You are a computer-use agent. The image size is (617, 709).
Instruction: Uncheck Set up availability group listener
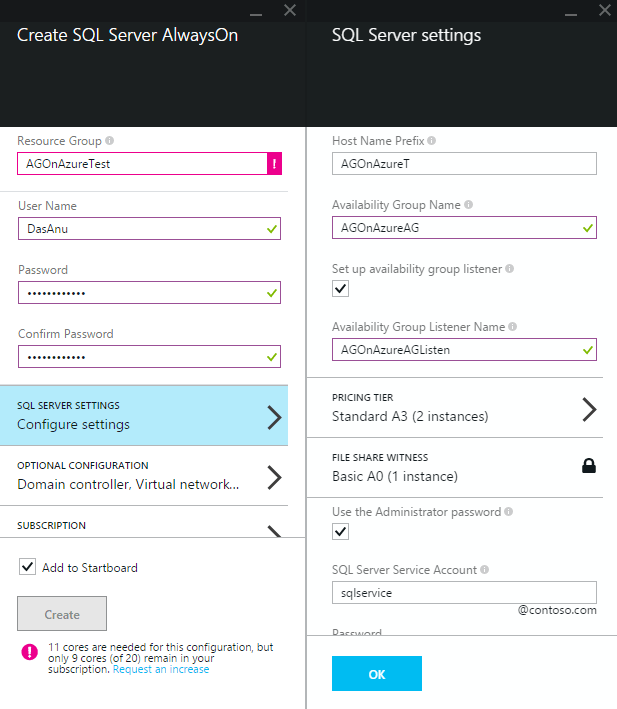[x=341, y=289]
